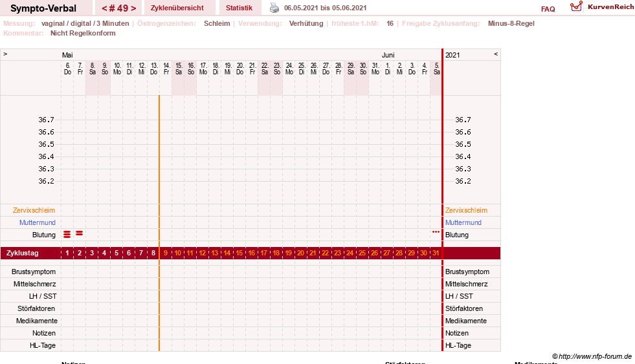
Task: Click the left LH / SST row label
Action: click(x=43, y=296)
